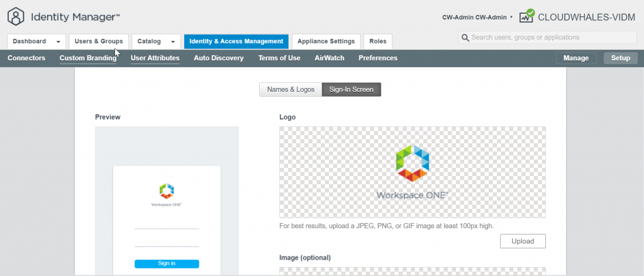This screenshot has height=276, width=644.
Task: Click the Identity Manager logo icon
Action: [x=16, y=16]
